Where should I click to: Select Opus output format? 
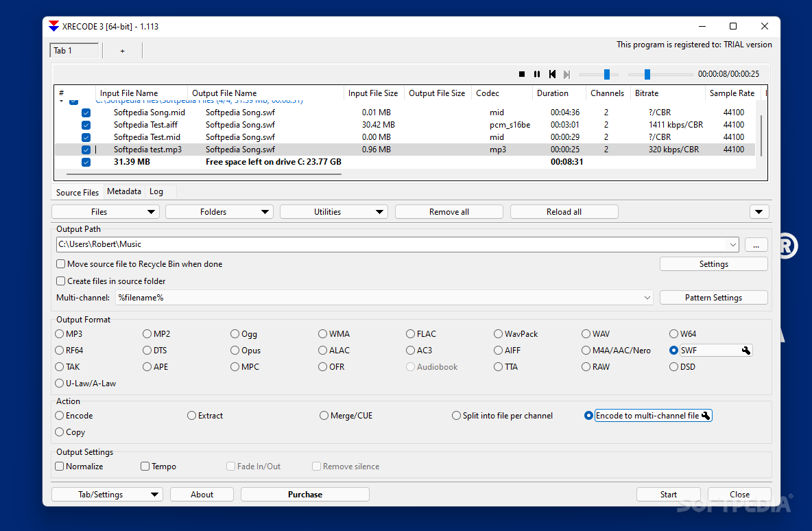tap(235, 350)
